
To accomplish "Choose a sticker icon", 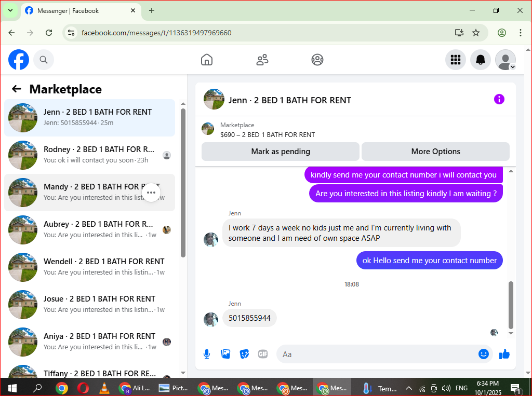I will pos(244,354).
